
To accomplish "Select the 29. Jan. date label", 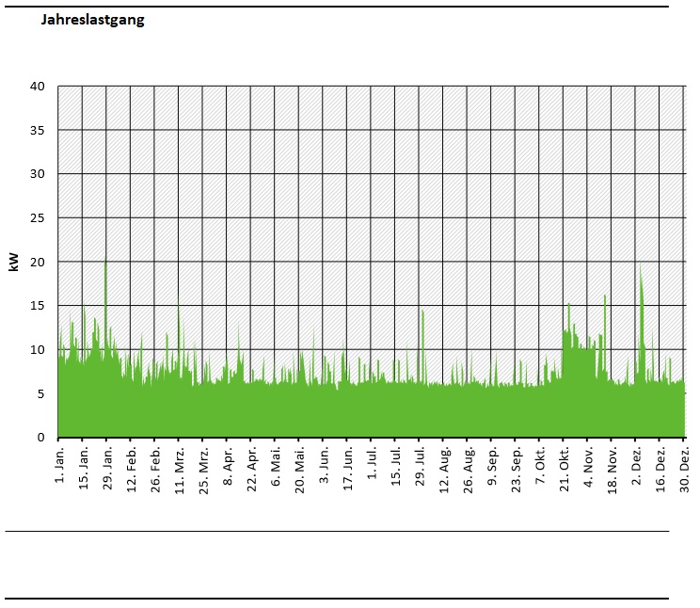I will (x=107, y=468).
